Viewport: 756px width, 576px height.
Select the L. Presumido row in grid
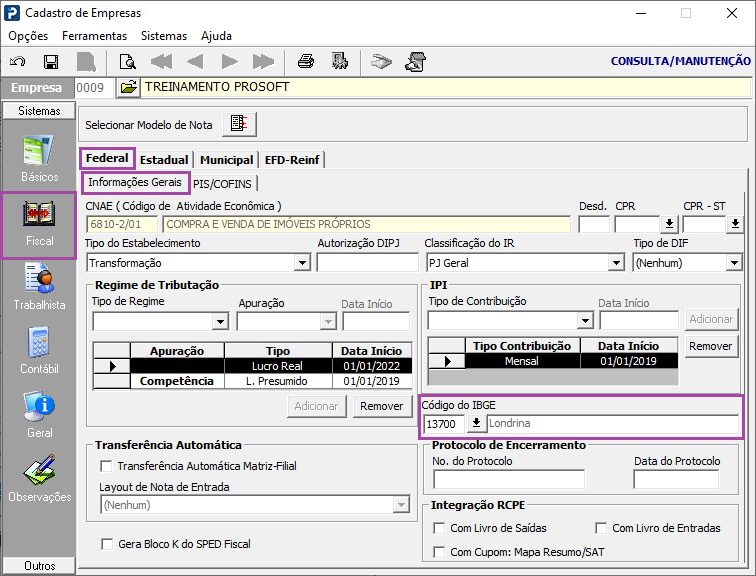pyautogui.click(x=253, y=381)
